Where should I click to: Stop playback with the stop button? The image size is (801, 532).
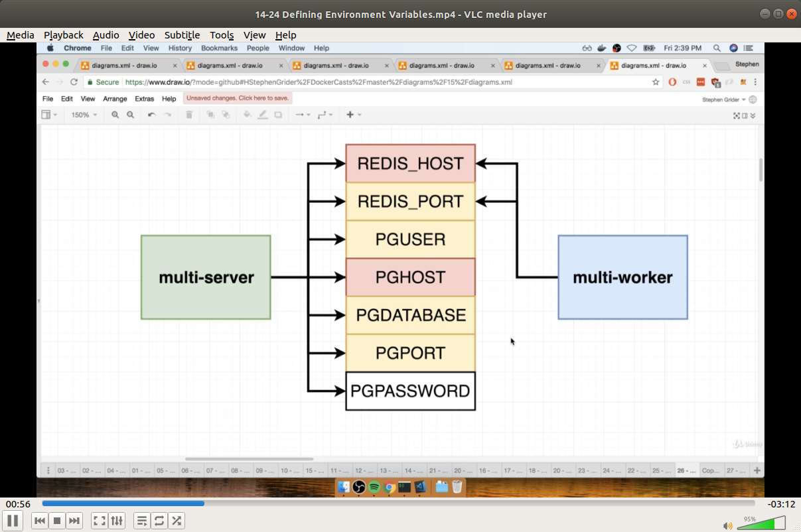[57, 521]
